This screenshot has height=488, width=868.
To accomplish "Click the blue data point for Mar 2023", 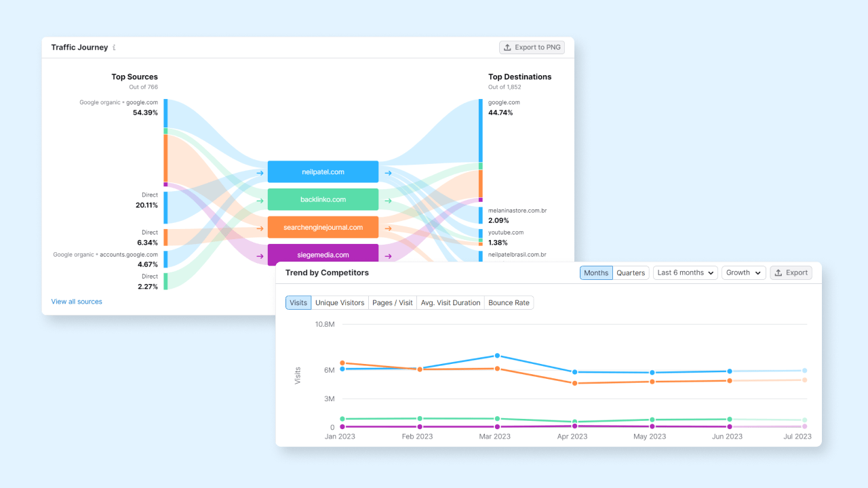I will [x=498, y=355].
